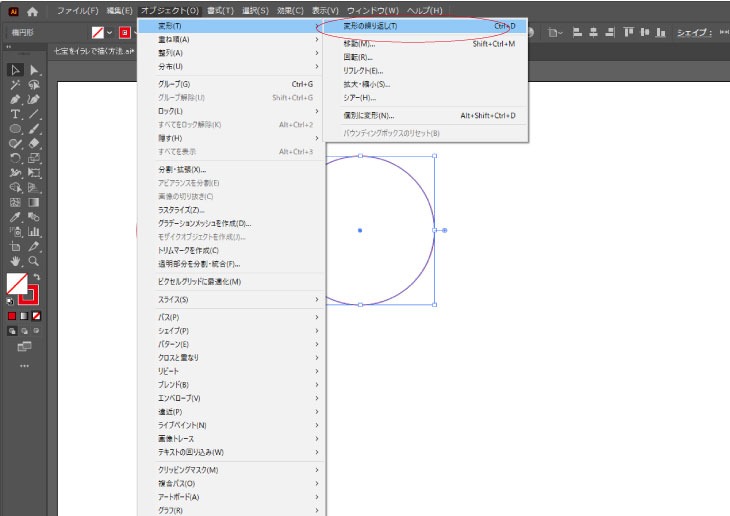Set paint to None in toolbar
Viewport: 730px width, 516px height.
pos(38,315)
